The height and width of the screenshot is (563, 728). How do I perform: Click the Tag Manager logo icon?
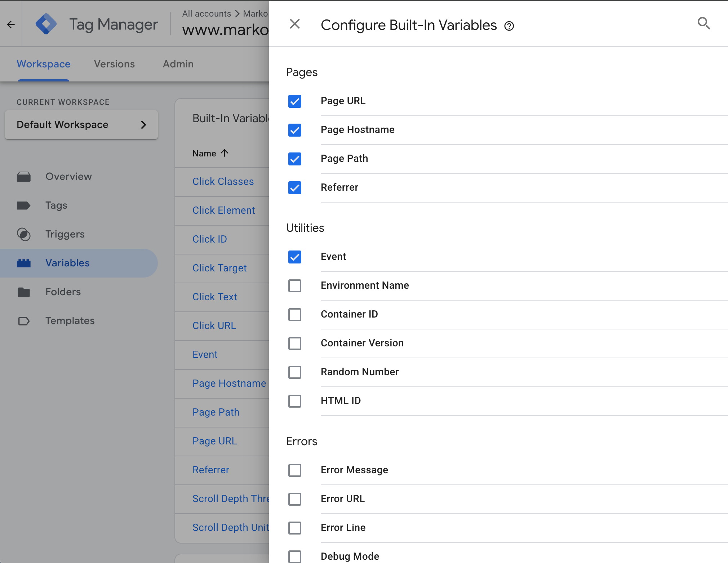tap(46, 24)
